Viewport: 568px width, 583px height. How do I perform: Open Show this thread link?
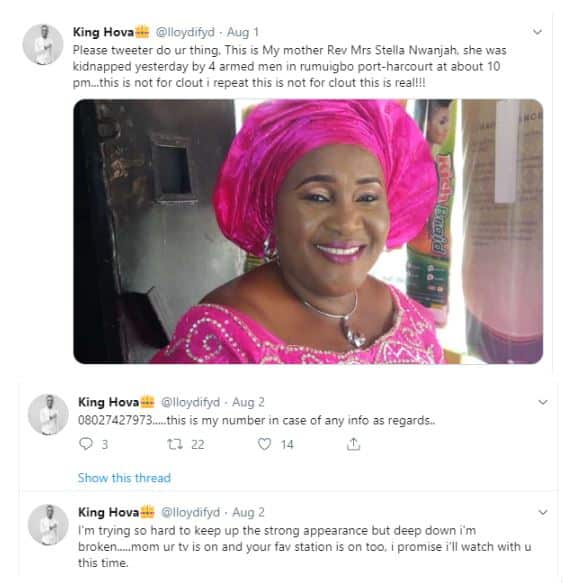pos(124,478)
